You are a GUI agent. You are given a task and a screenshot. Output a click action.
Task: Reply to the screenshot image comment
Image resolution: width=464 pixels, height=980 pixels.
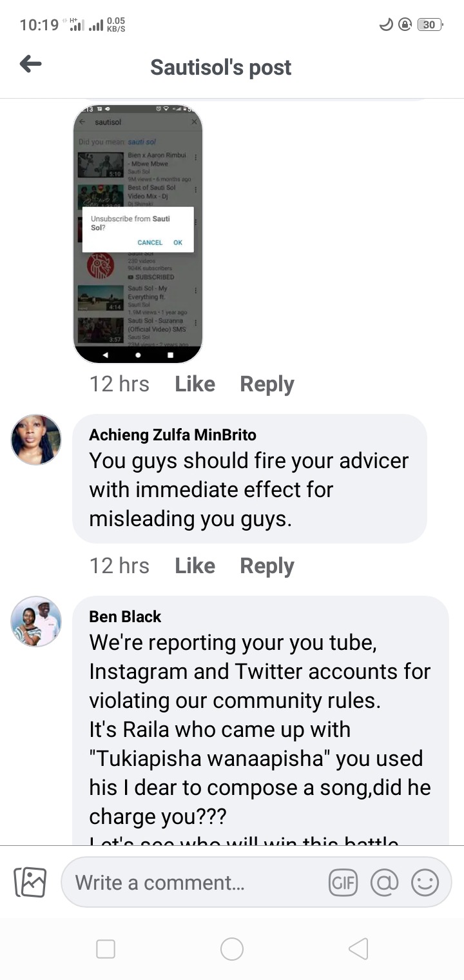267,384
